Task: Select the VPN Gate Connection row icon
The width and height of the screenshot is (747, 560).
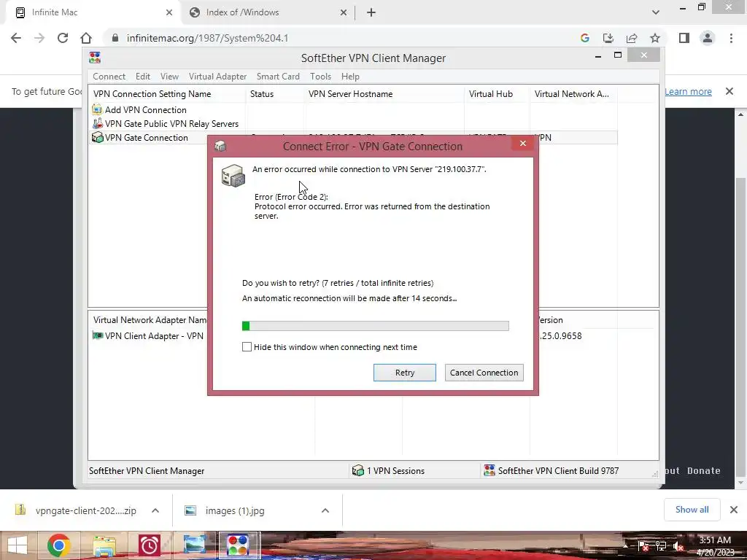Action: click(x=97, y=137)
